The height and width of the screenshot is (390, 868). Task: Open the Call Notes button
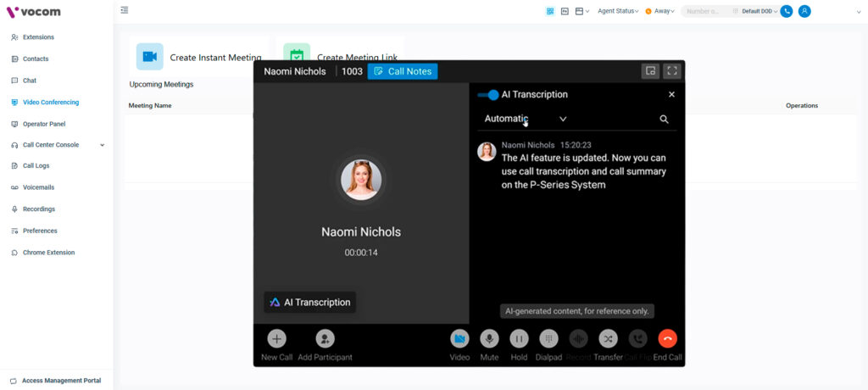(x=403, y=71)
